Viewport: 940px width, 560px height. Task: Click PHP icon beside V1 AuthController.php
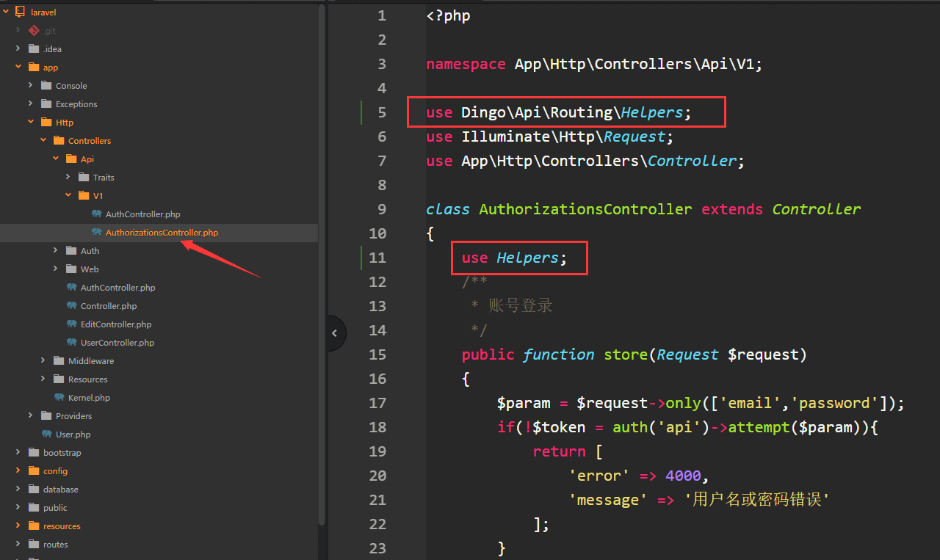click(x=96, y=214)
